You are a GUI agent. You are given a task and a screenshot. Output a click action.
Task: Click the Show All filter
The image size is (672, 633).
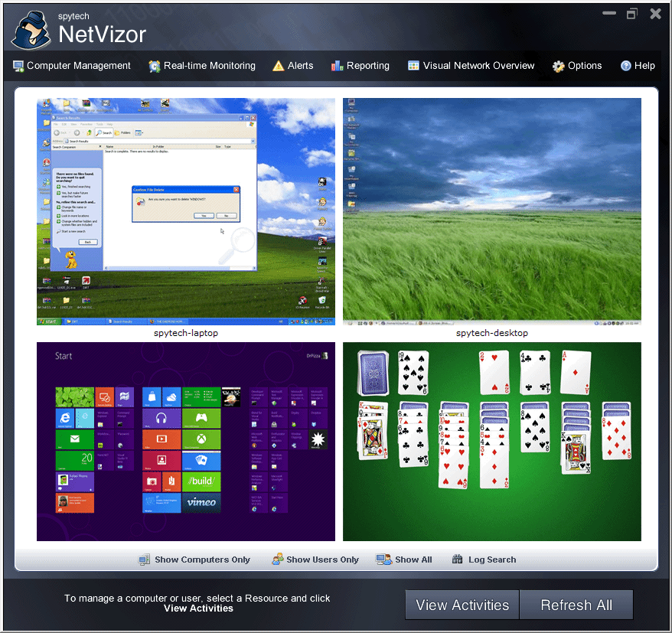(404, 560)
